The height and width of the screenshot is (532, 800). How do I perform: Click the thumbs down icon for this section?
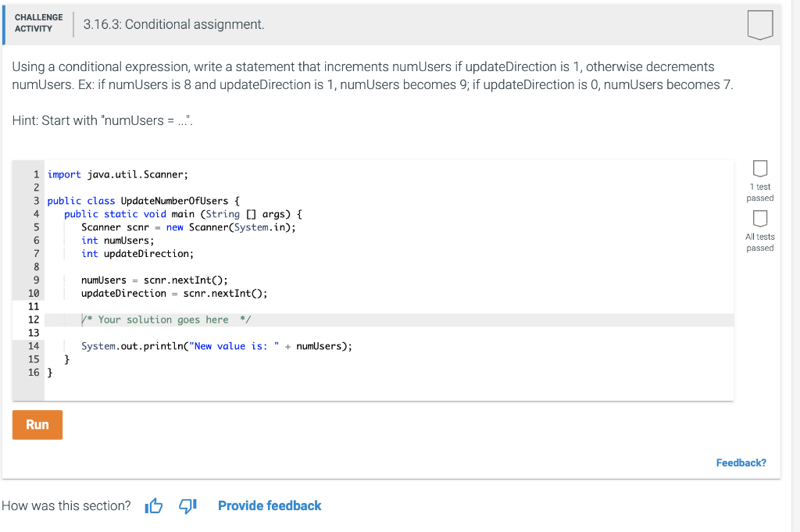click(186, 506)
